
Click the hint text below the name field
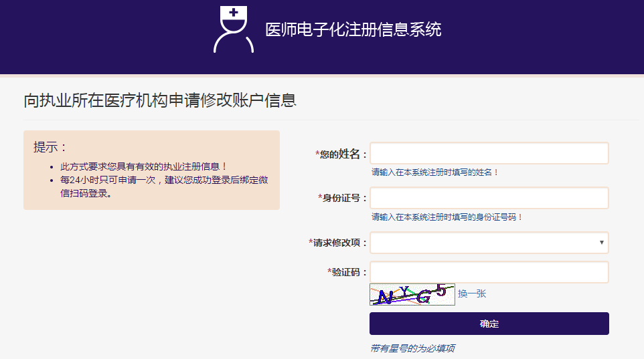click(x=435, y=172)
